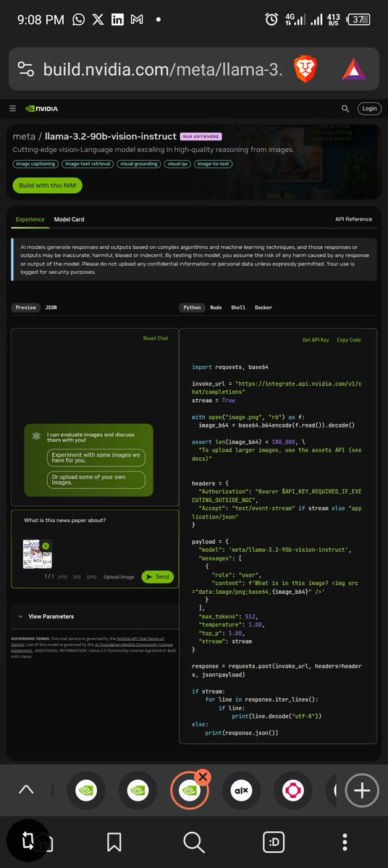388x868 pixels.
Task: Remove the attached newspaper image
Action: click(x=46, y=545)
